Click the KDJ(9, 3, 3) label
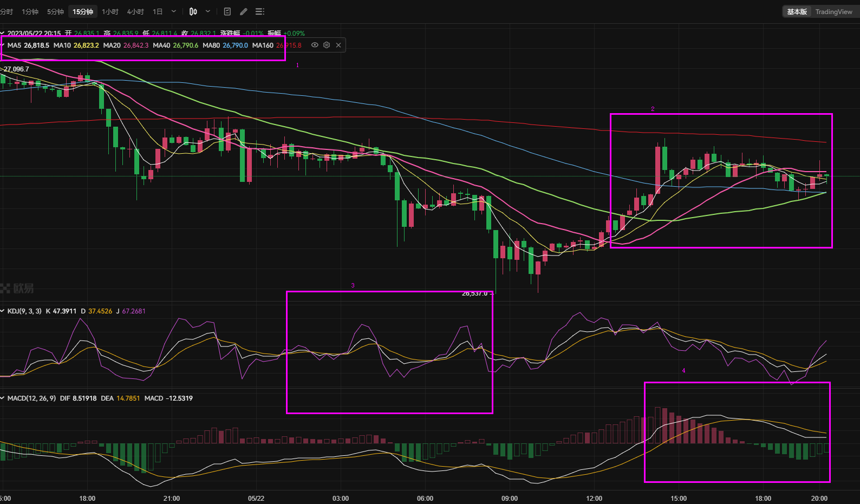860x504 pixels. tap(24, 311)
